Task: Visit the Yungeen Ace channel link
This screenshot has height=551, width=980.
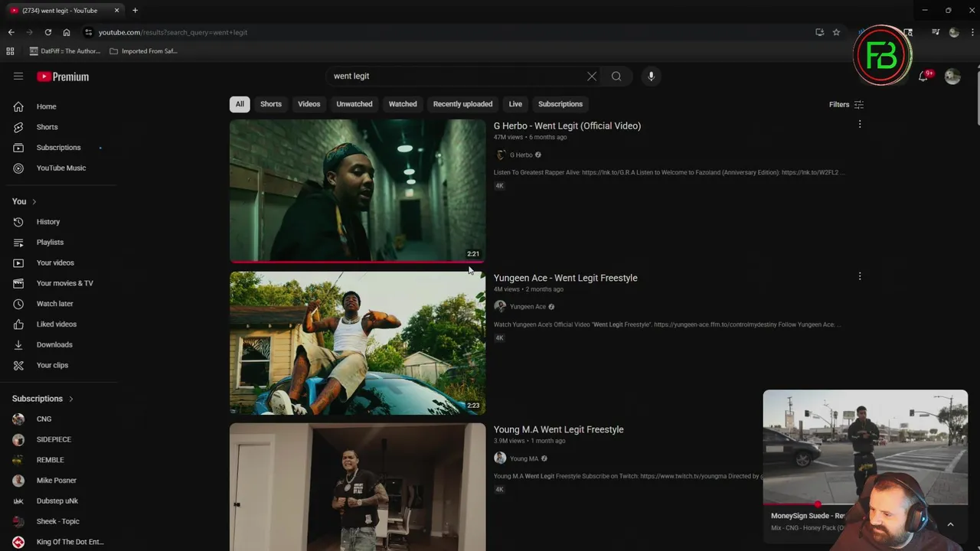Action: [528, 307]
